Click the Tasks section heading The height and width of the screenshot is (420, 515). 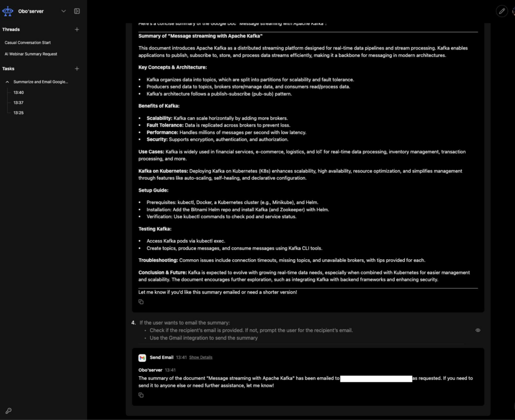[8, 69]
